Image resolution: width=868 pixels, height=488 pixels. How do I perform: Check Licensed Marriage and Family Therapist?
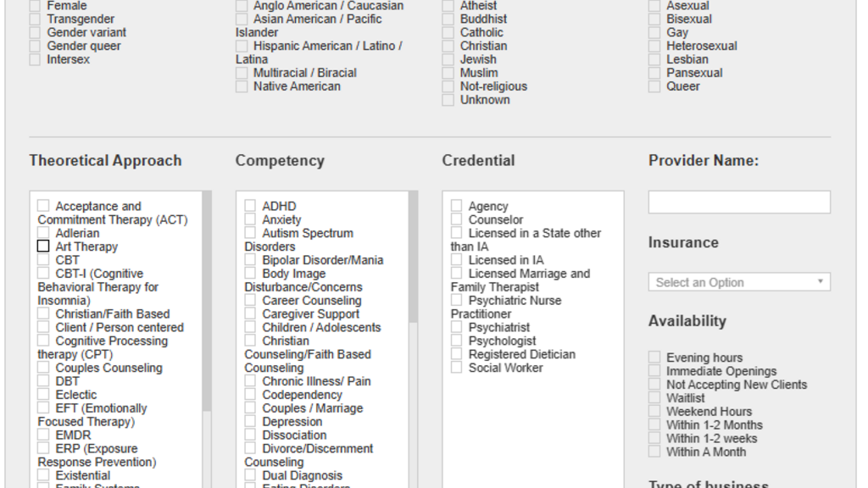coord(456,273)
